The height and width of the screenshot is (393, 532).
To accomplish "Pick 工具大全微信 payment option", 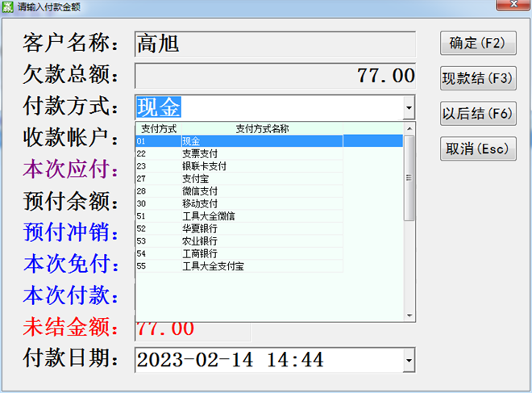I will pyautogui.click(x=239, y=216).
